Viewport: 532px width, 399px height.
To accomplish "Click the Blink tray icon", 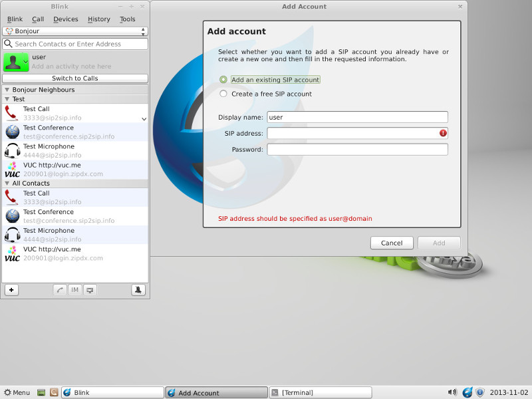I will [x=467, y=392].
